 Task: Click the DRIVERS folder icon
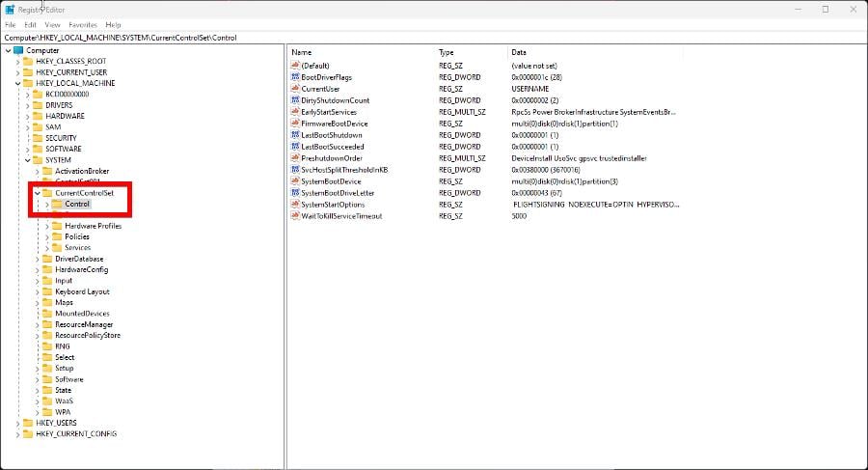click(38, 105)
